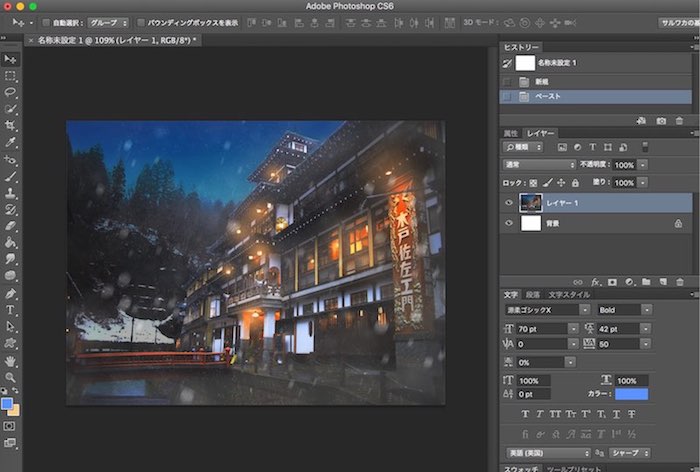Select the ペースト history state
700x472 pixels.
tap(549, 96)
